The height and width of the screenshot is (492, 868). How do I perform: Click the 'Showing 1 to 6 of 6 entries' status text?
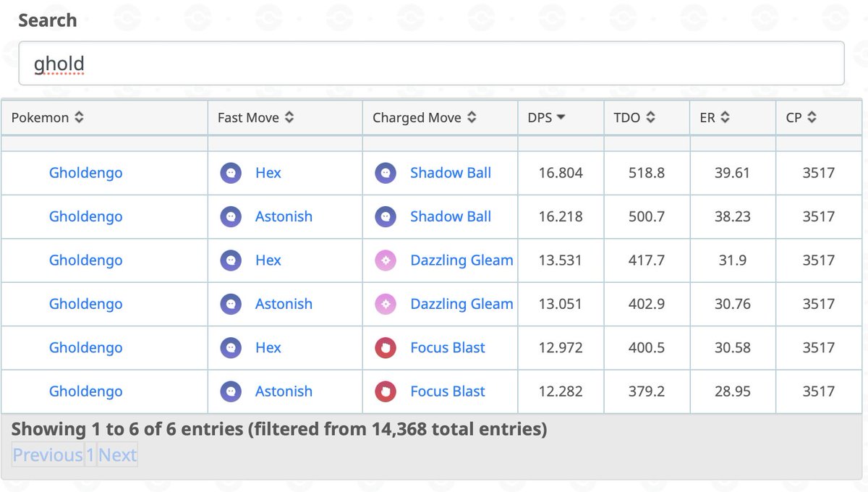click(x=279, y=429)
